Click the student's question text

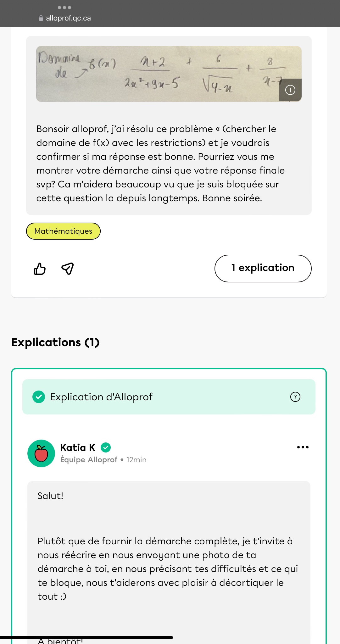160,163
